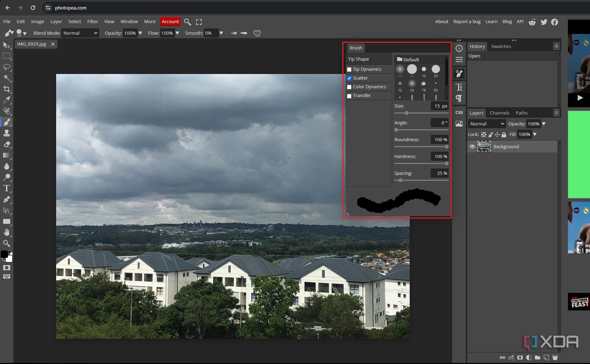Click the foreground black color swatch
Viewport: 590px width, 364px height.
4,254
